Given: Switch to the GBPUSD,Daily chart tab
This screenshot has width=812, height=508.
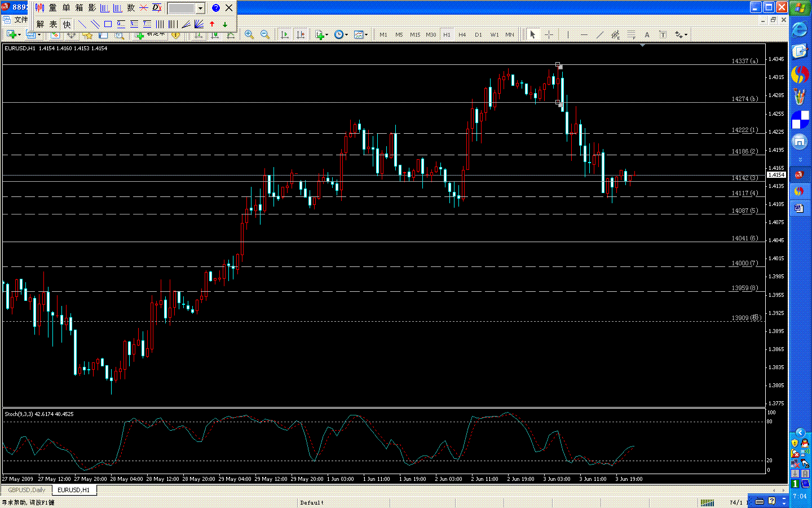Looking at the screenshot, I should (27, 490).
